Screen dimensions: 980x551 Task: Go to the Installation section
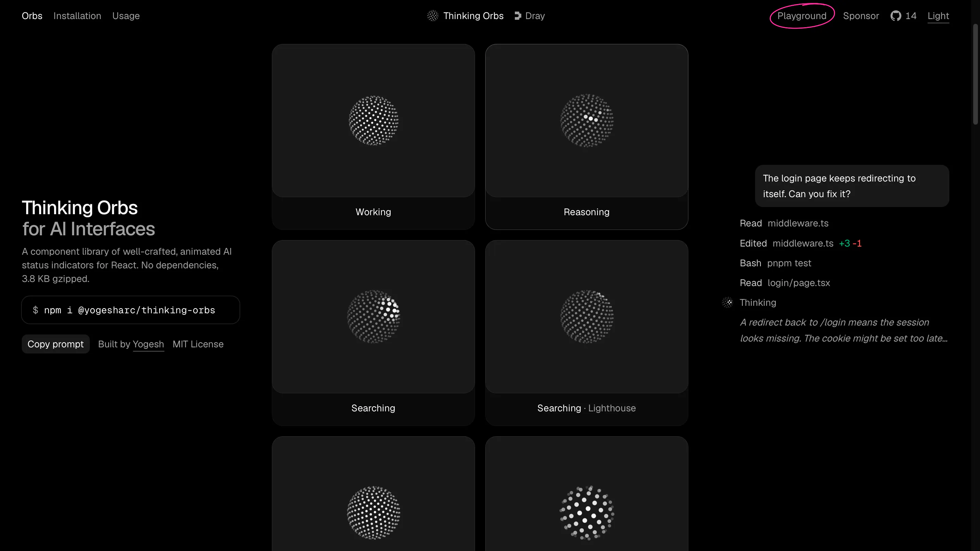(x=77, y=16)
